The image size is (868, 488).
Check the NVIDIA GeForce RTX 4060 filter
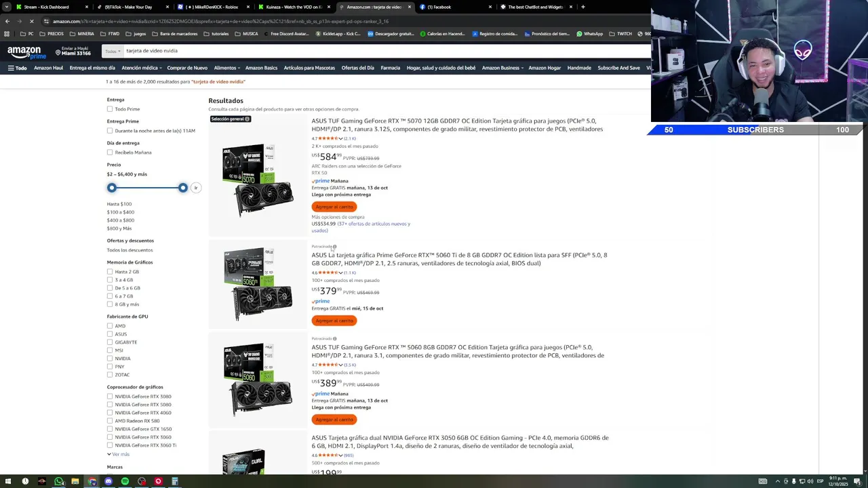110,413
